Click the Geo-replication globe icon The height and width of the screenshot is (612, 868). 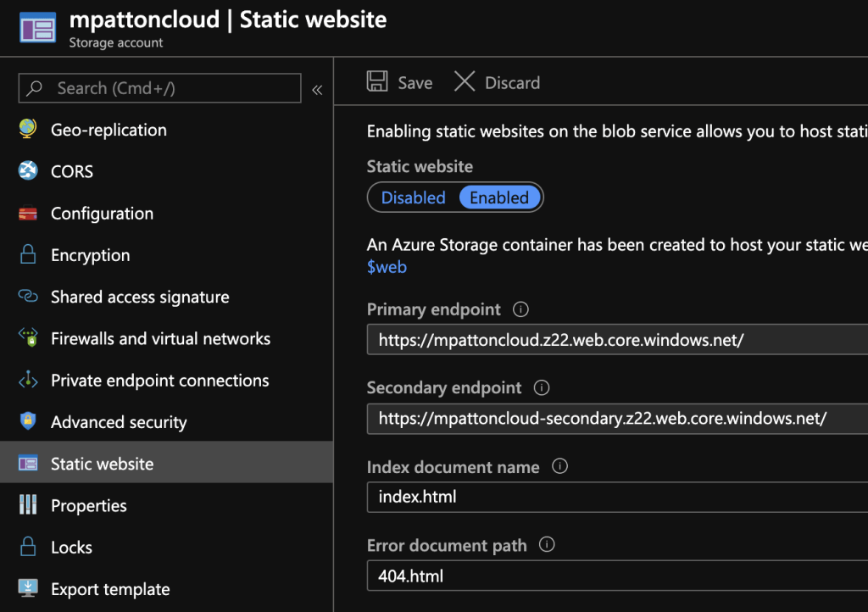coord(28,130)
